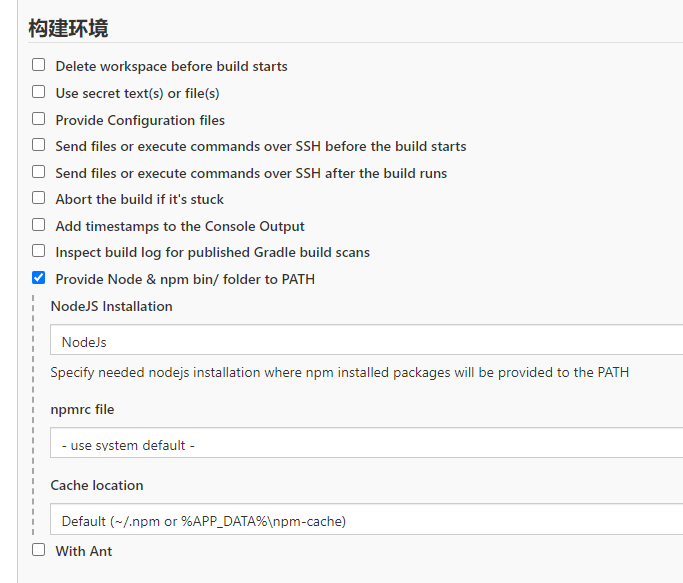
Task: Toggle Abort the build if it's stuck
Action: (38, 198)
